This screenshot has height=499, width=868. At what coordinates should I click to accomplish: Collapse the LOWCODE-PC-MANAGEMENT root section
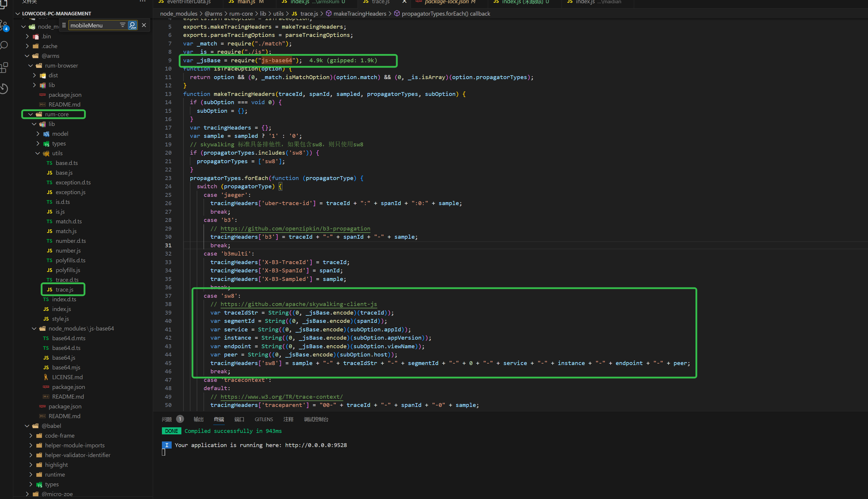click(x=18, y=14)
